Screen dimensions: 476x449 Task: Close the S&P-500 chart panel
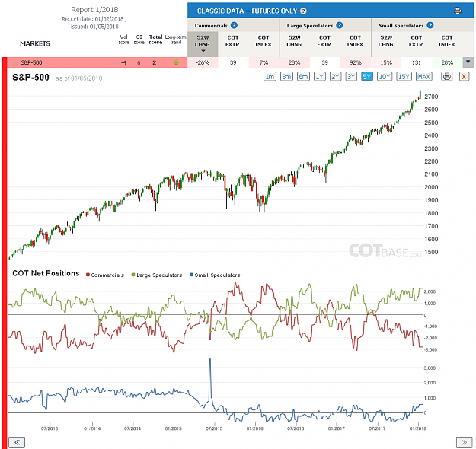click(x=464, y=76)
